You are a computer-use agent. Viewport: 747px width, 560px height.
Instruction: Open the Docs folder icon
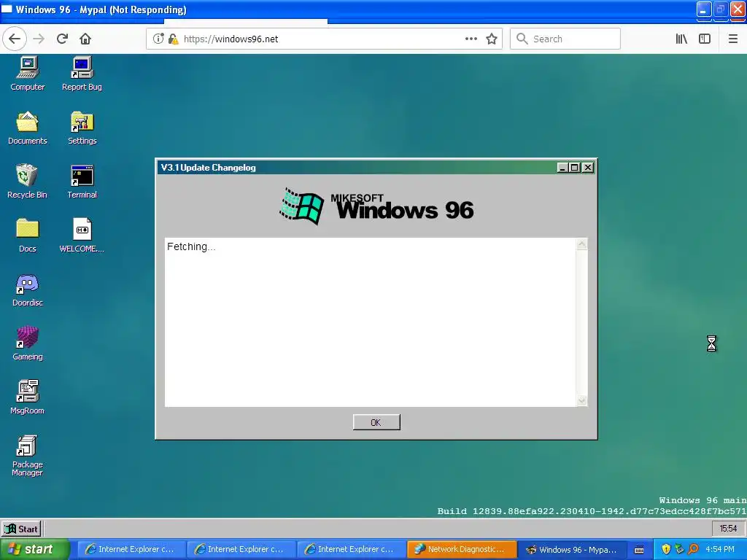coord(28,236)
